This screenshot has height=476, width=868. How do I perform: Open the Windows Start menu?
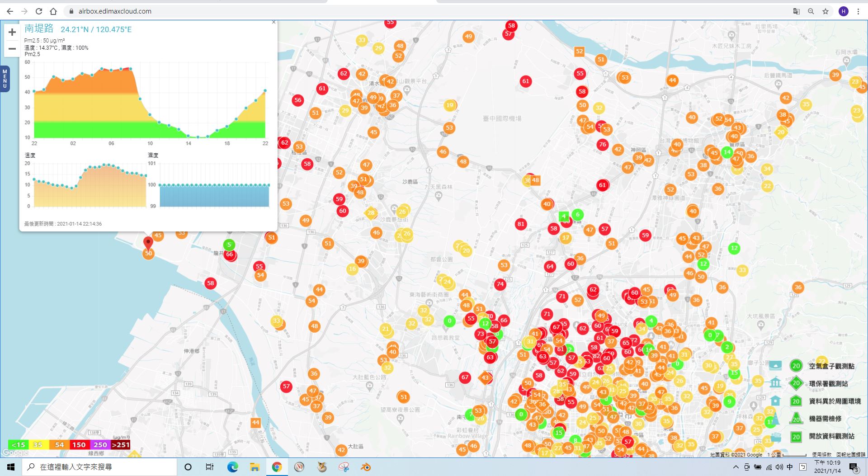pyautogui.click(x=11, y=467)
